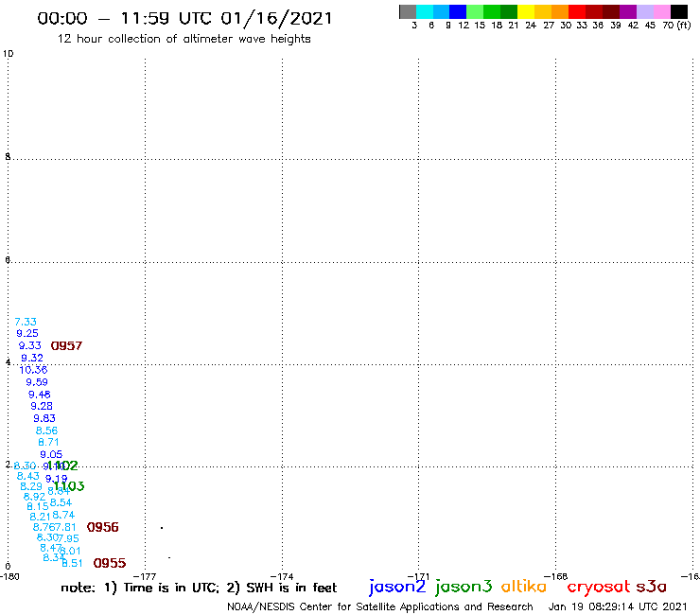Click the green time stamp 1103
The image size is (700, 615).
(69, 486)
